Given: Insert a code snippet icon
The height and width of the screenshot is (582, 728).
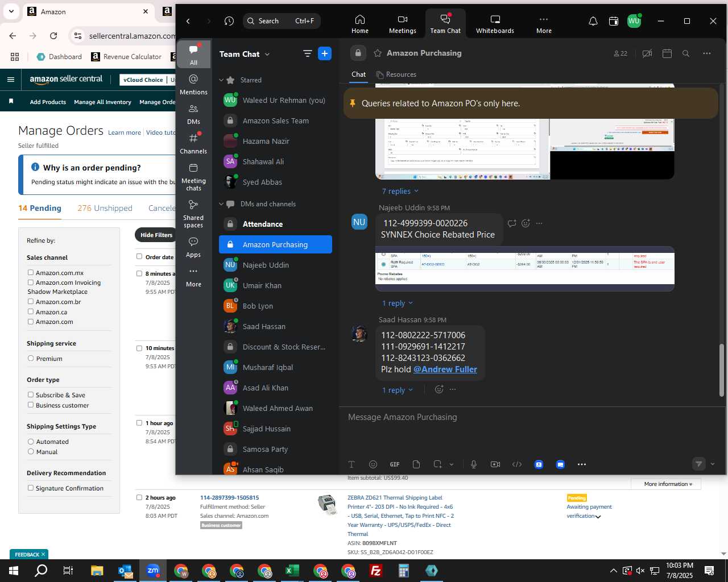Looking at the screenshot, I should [517, 464].
